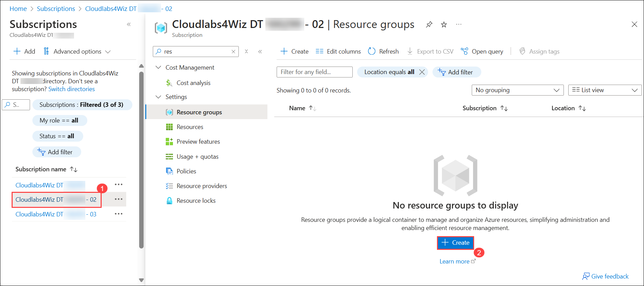Add filter in Subscriptions panel
644x286 pixels.
click(x=56, y=152)
